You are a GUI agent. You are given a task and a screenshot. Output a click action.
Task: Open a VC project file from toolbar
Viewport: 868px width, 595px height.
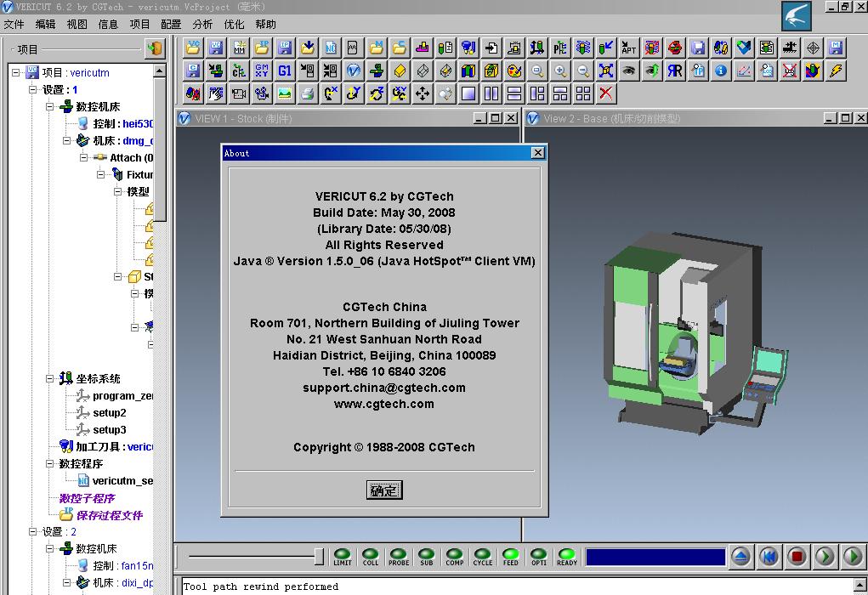[193, 48]
